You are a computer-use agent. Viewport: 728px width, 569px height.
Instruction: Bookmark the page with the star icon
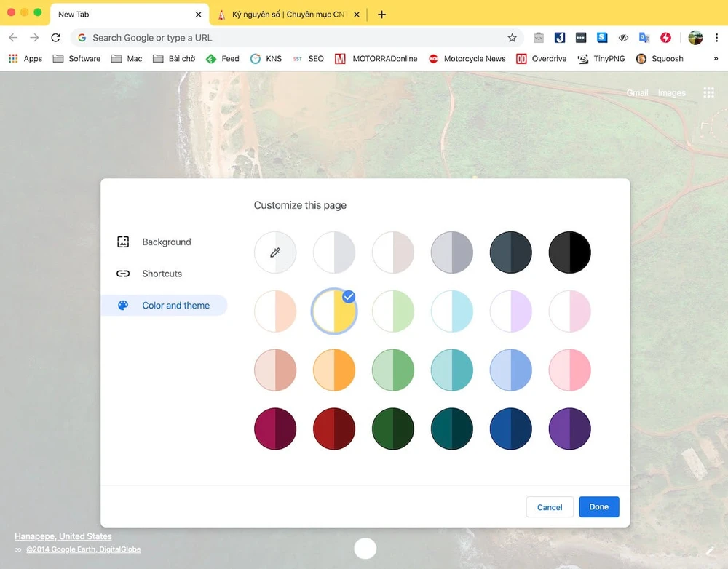(x=512, y=37)
